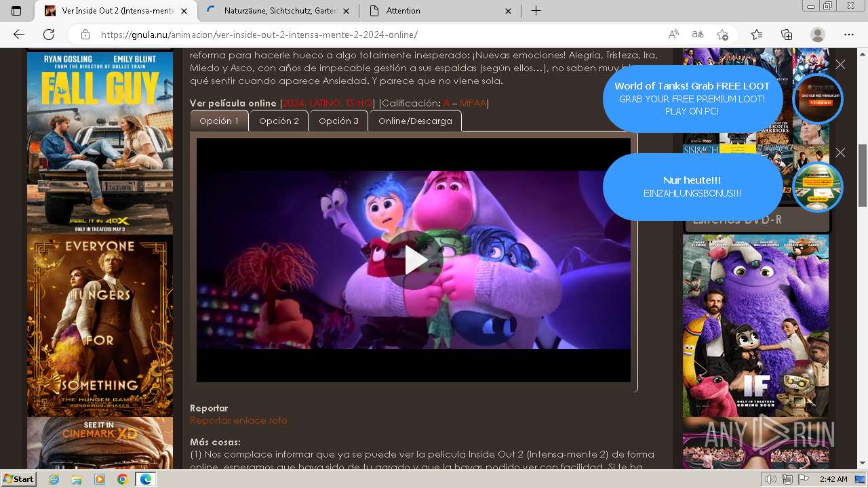Open Edge Settings and more menu
The image size is (868, 488).
click(849, 35)
